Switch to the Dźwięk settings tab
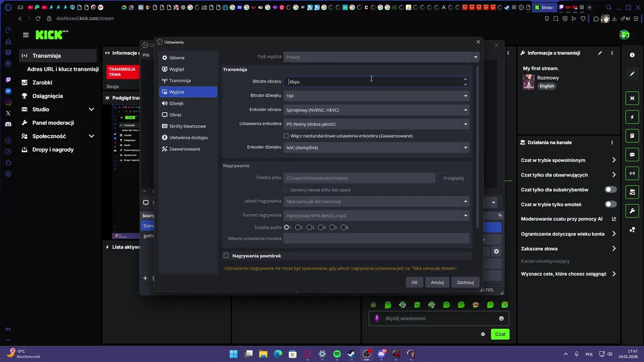644x362 pixels. 188,103
